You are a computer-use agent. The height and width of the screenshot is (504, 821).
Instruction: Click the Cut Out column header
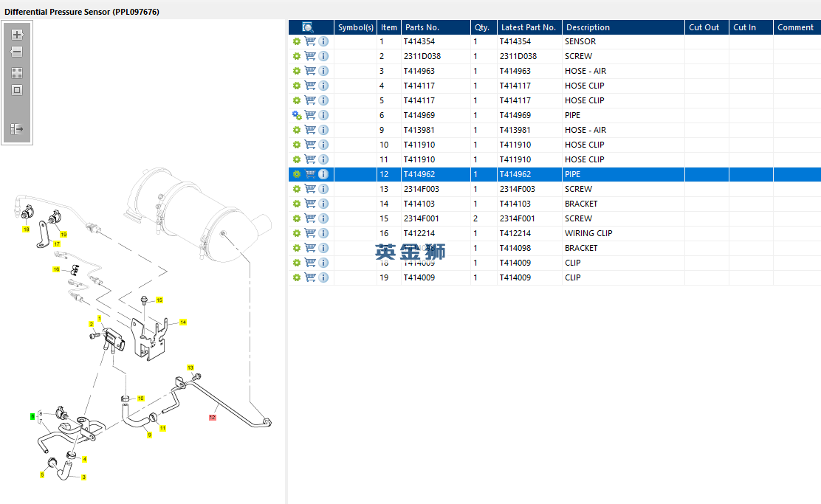(x=707, y=27)
